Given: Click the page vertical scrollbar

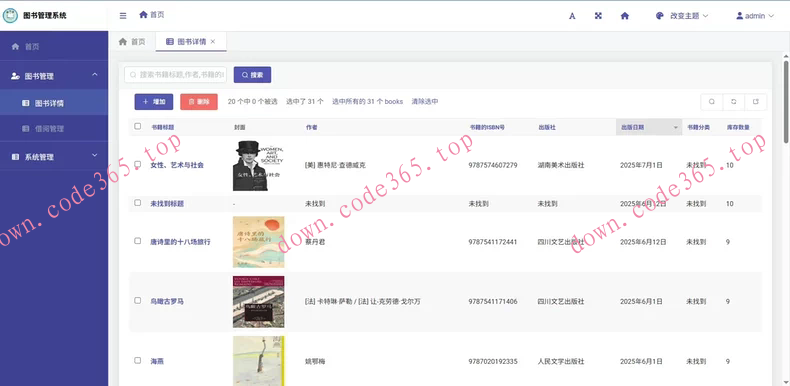Looking at the screenshot, I should (785, 101).
